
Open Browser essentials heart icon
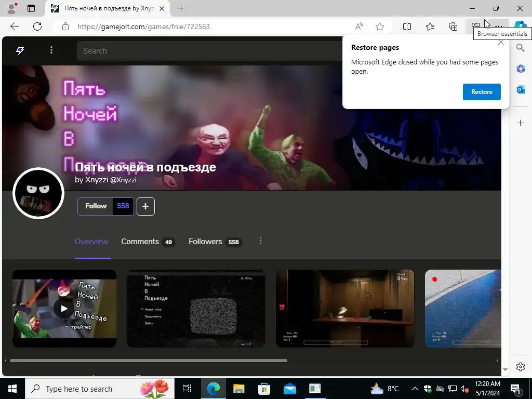[x=476, y=25]
